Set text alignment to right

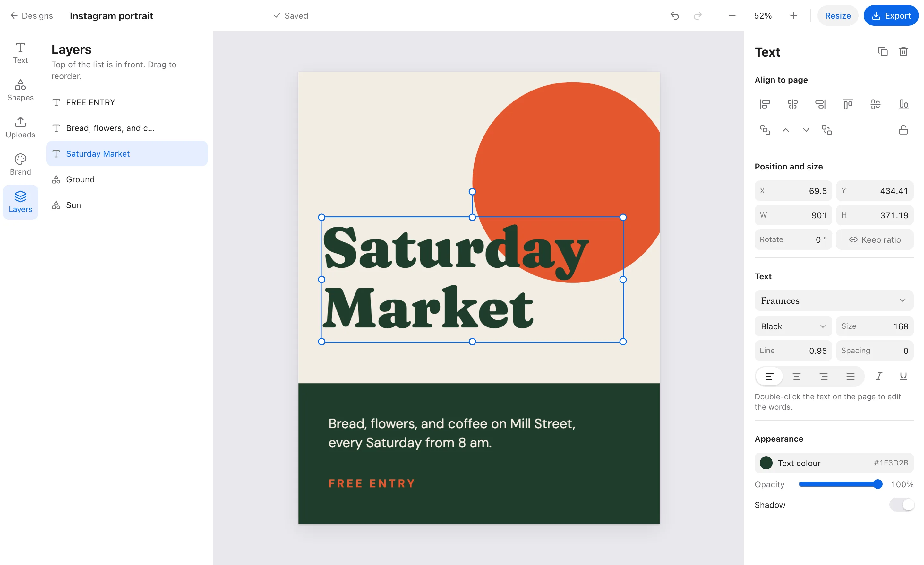(x=824, y=376)
